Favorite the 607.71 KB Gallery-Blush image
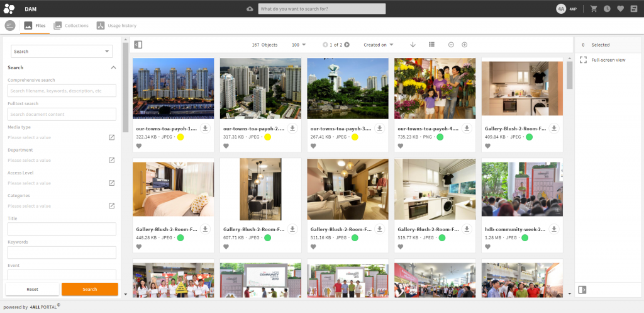This screenshot has width=644, height=313. pos(226,247)
